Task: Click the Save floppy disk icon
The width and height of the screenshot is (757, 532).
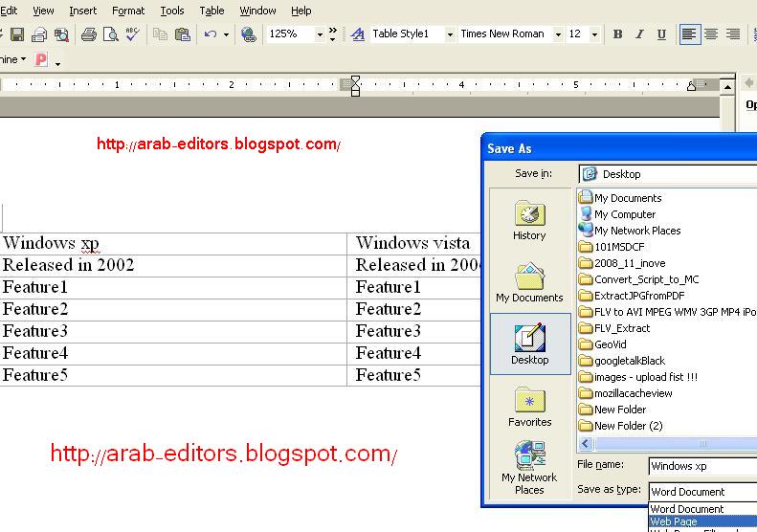Action: [x=17, y=34]
